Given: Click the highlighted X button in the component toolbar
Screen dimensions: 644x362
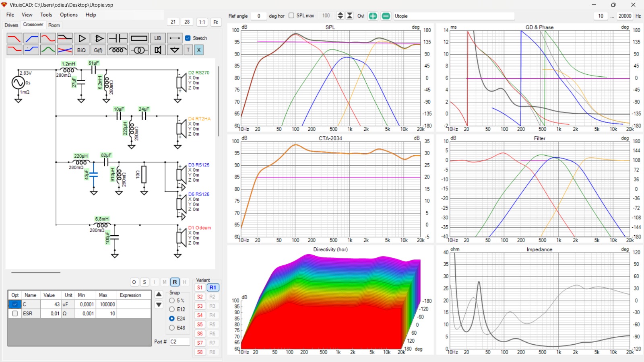Looking at the screenshot, I should pos(199,50).
